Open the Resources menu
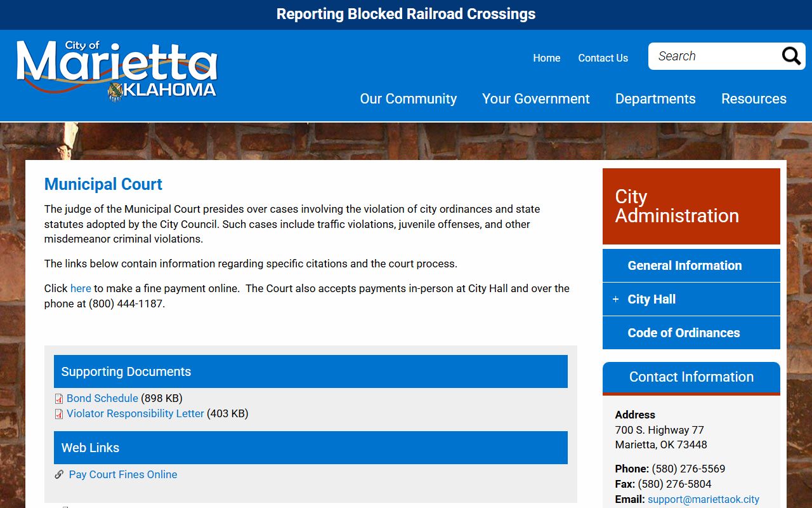812x508 pixels. coord(754,98)
